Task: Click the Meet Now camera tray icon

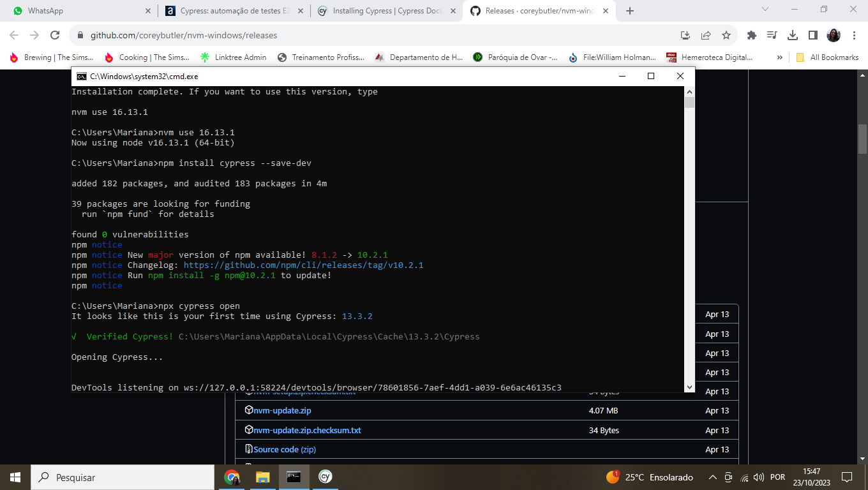Action: [x=729, y=477]
